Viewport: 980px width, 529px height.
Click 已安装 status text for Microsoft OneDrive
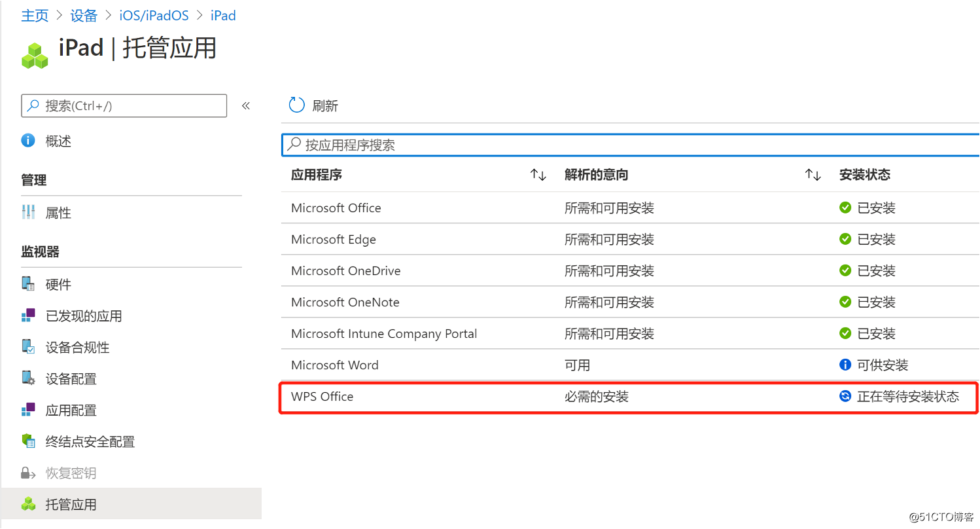click(x=877, y=270)
